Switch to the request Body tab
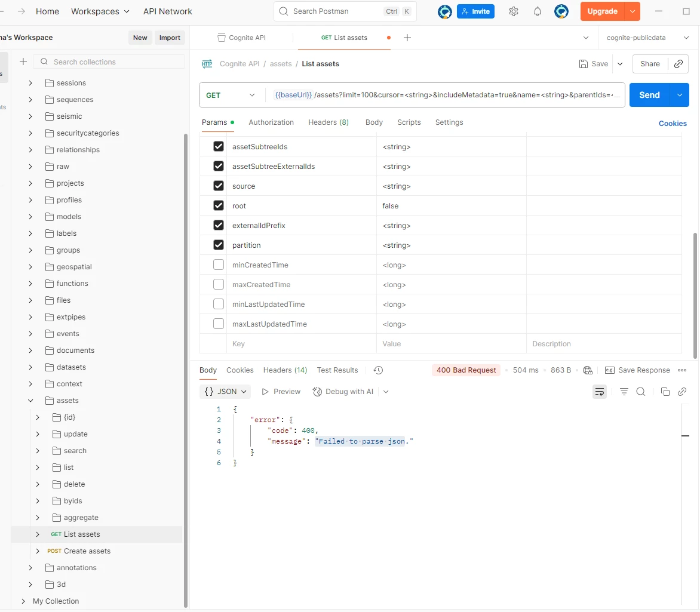This screenshot has width=700, height=612. pos(374,122)
